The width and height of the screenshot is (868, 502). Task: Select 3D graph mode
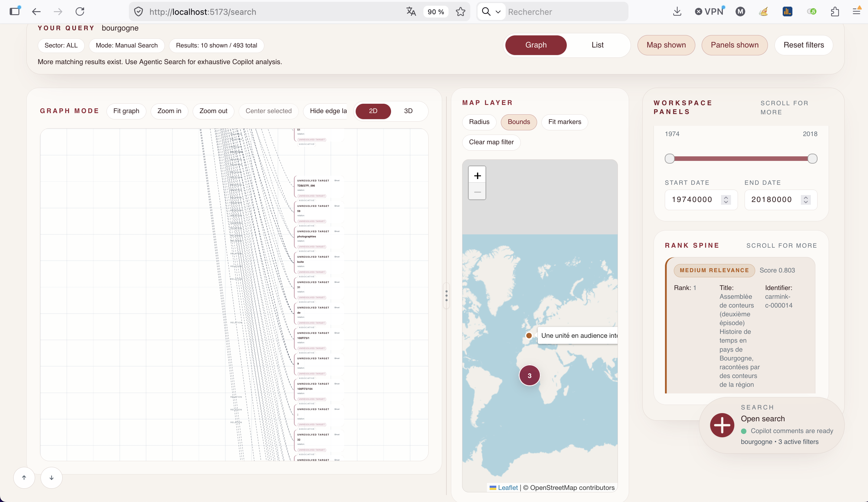(x=408, y=111)
